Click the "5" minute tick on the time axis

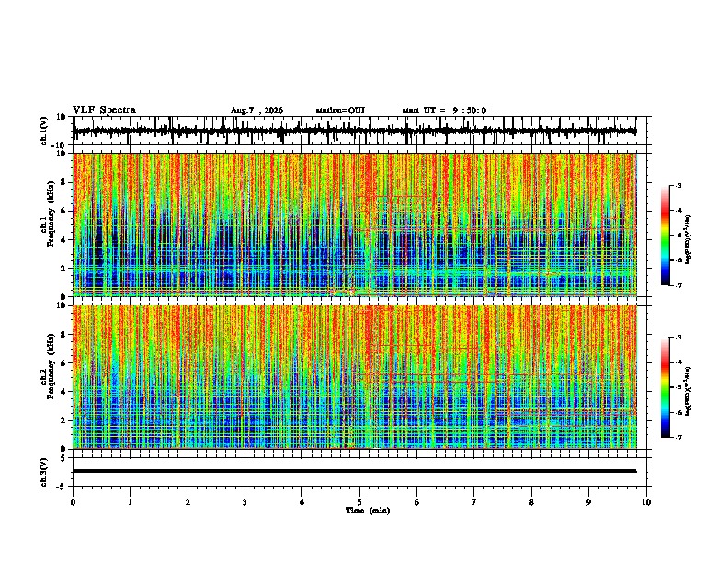click(359, 502)
